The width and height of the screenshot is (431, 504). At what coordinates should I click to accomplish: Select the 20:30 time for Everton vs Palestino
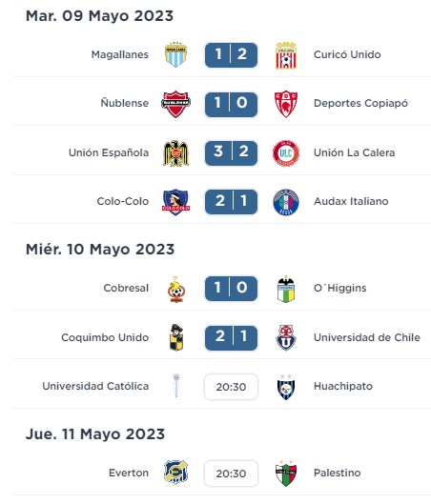231,474
